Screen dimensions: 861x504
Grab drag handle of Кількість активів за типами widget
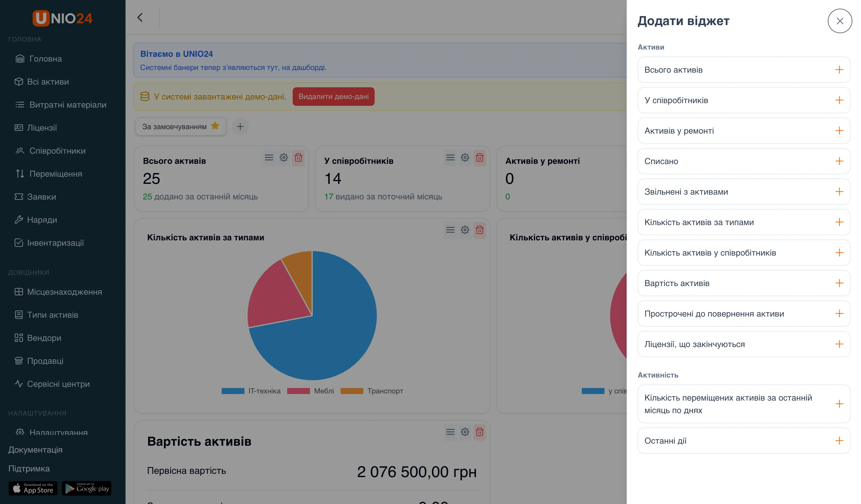click(x=450, y=230)
